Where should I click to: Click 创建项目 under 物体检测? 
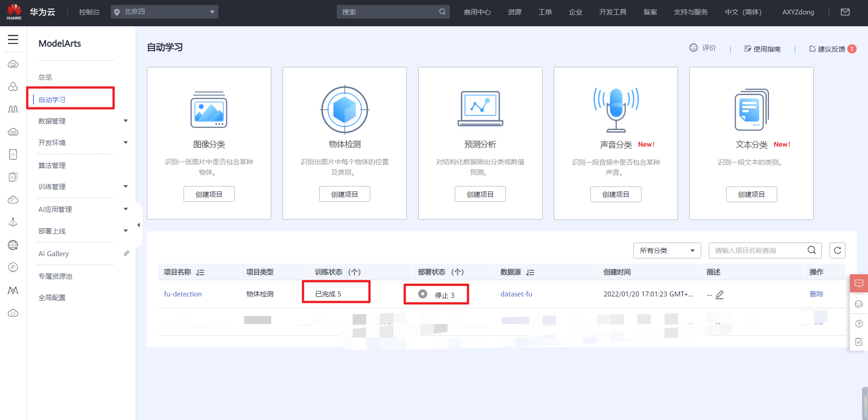tap(344, 194)
